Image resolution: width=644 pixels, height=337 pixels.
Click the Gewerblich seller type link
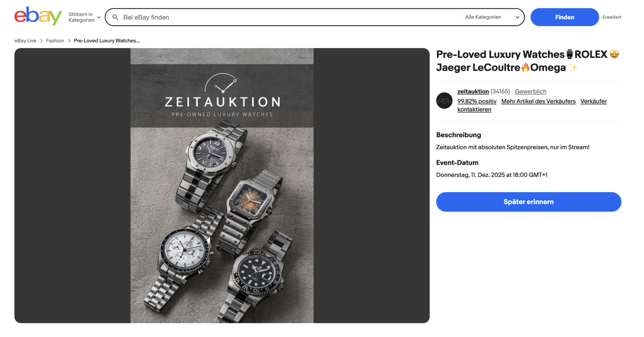coord(530,91)
